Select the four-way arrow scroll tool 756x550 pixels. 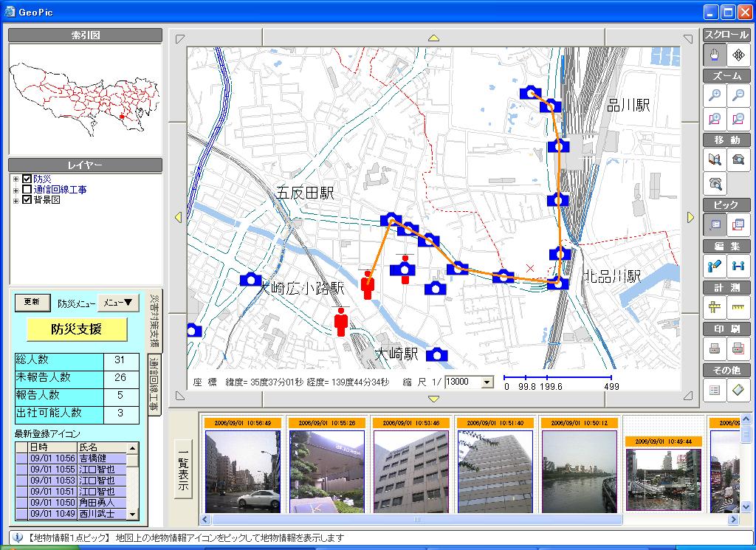tap(738, 54)
